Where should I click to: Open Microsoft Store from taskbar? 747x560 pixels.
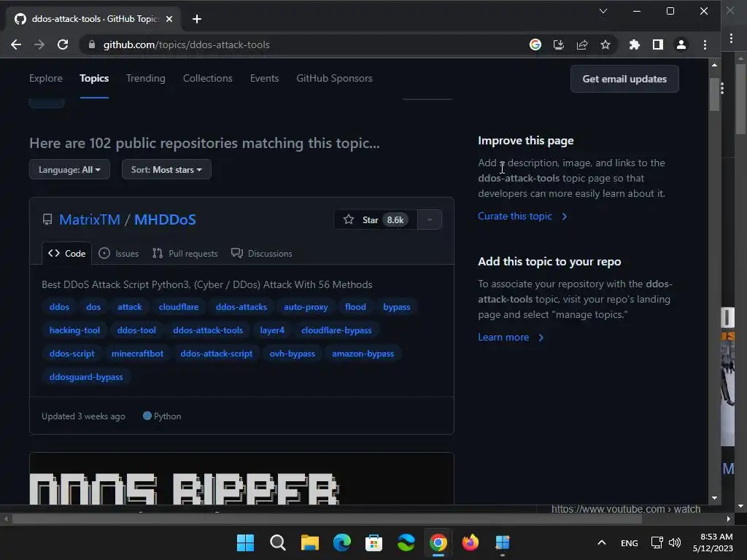(x=373, y=542)
